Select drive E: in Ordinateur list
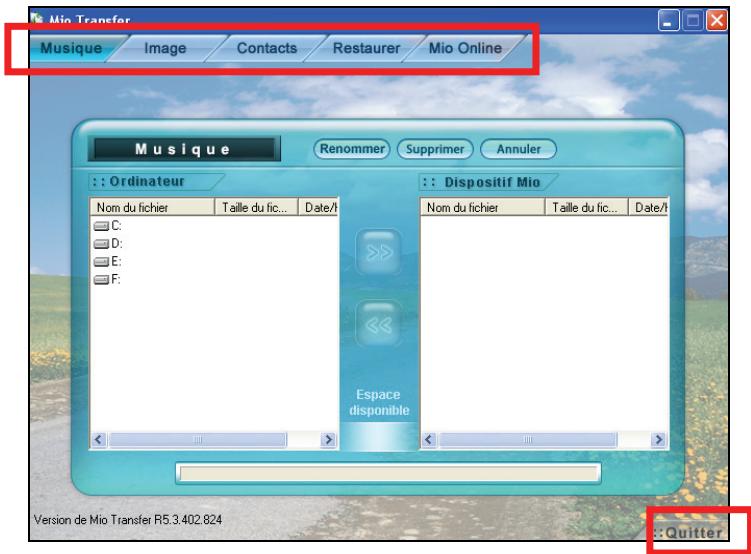The height and width of the screenshot is (554, 751). pyautogui.click(x=108, y=261)
